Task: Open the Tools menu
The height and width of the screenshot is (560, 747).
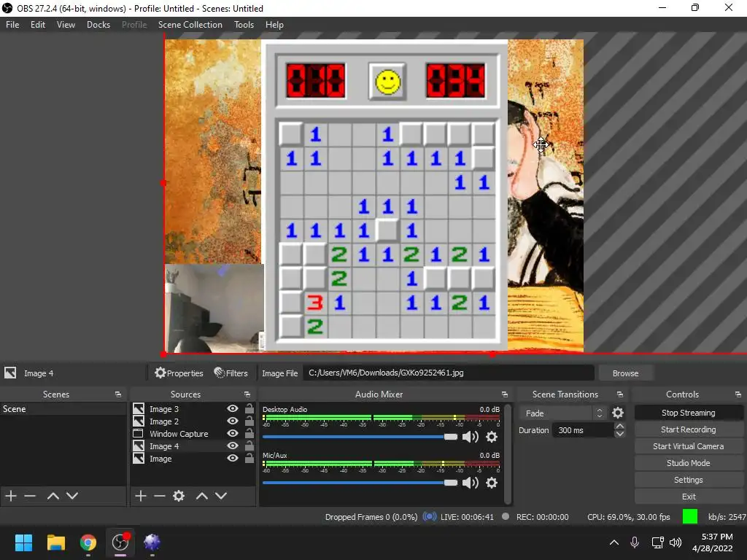Action: [x=244, y=25]
